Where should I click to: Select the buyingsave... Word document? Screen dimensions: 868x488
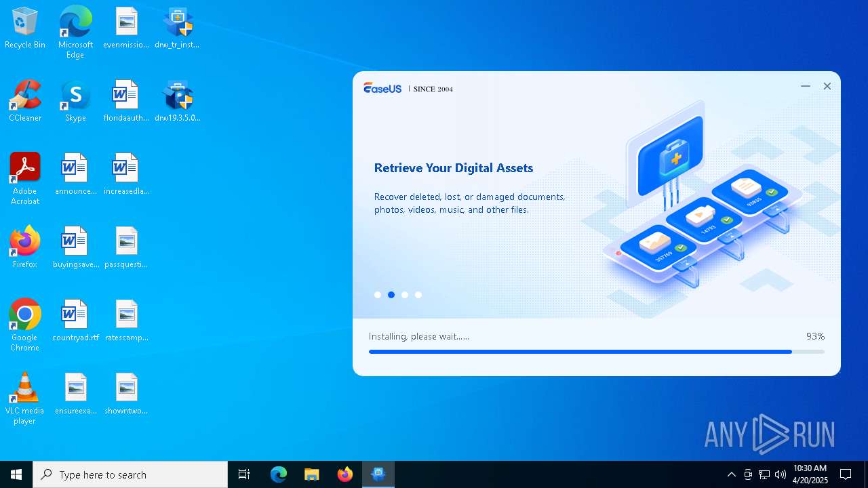click(75, 248)
